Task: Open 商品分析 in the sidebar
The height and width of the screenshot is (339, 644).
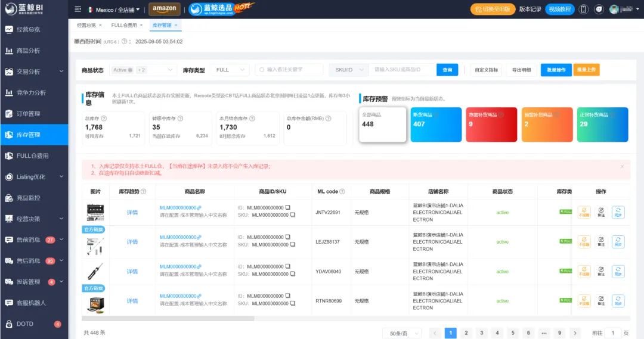Action: 34,51
